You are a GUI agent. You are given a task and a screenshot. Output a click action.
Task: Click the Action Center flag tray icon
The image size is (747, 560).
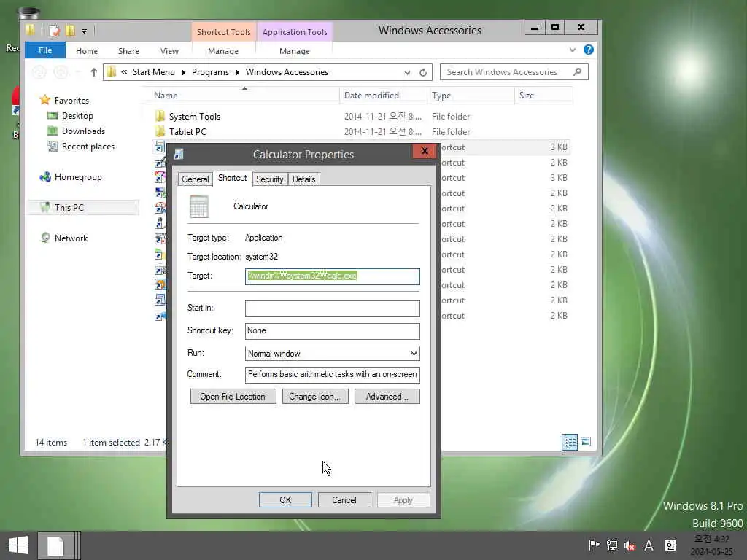pos(594,545)
